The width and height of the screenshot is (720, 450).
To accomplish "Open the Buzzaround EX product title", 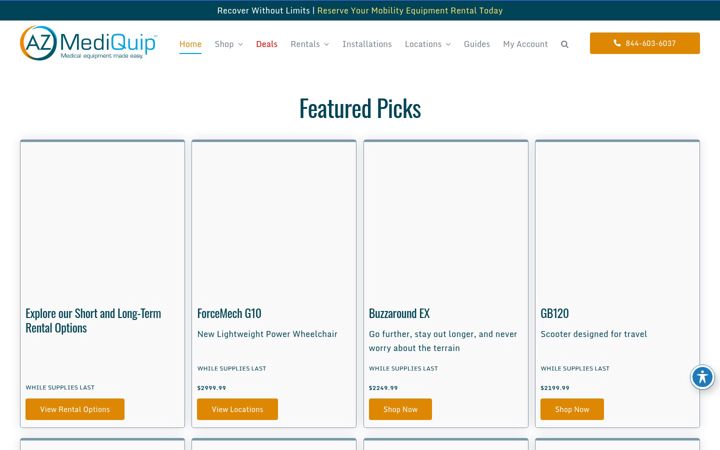I will point(399,314).
